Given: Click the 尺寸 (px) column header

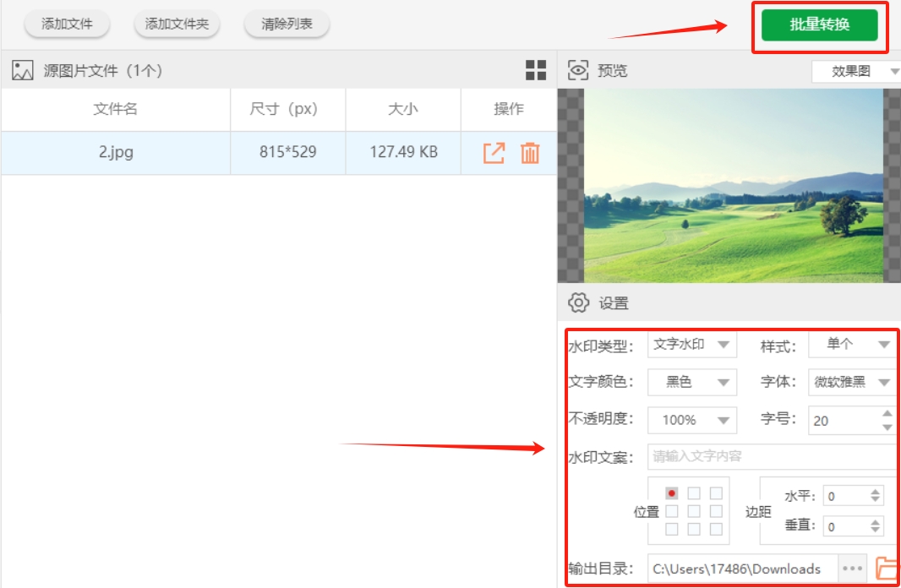Looking at the screenshot, I should [288, 109].
